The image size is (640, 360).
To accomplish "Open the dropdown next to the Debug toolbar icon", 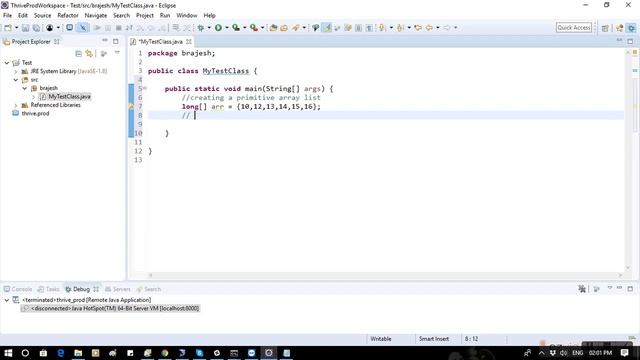I will (x=209, y=28).
